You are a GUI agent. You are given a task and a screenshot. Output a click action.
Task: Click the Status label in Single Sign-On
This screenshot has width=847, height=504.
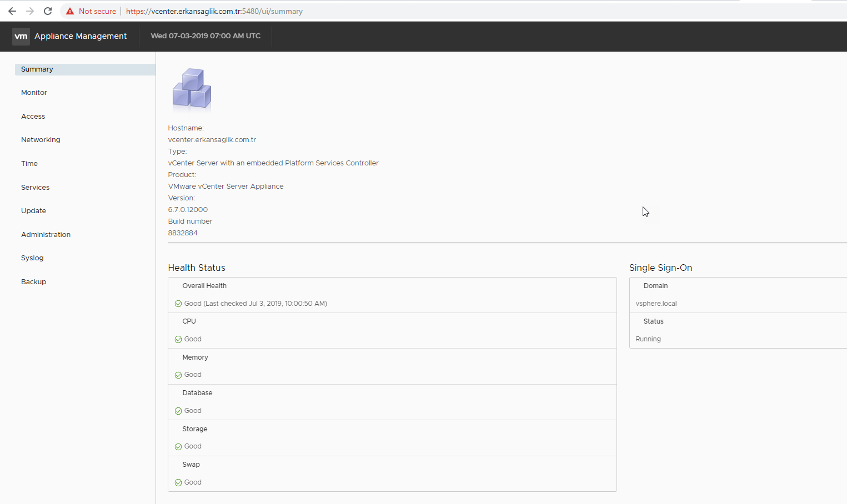[653, 321]
